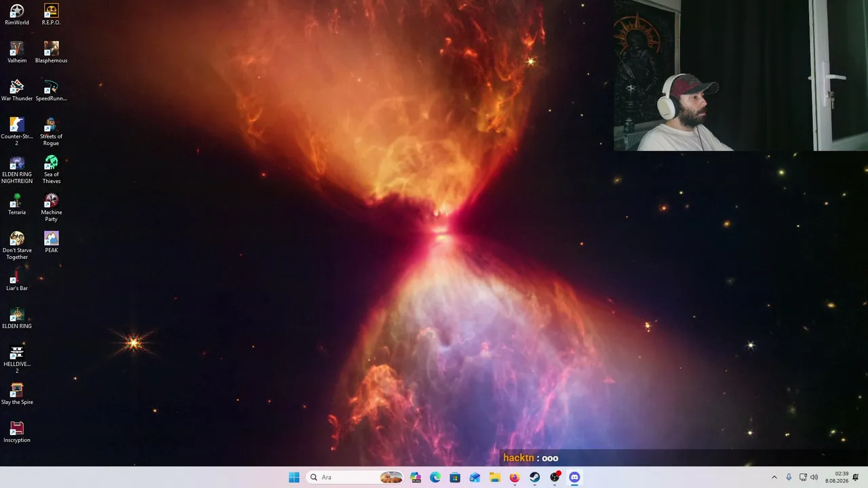
Task: Switch to OBS Studio in the taskbar
Action: click(x=555, y=477)
